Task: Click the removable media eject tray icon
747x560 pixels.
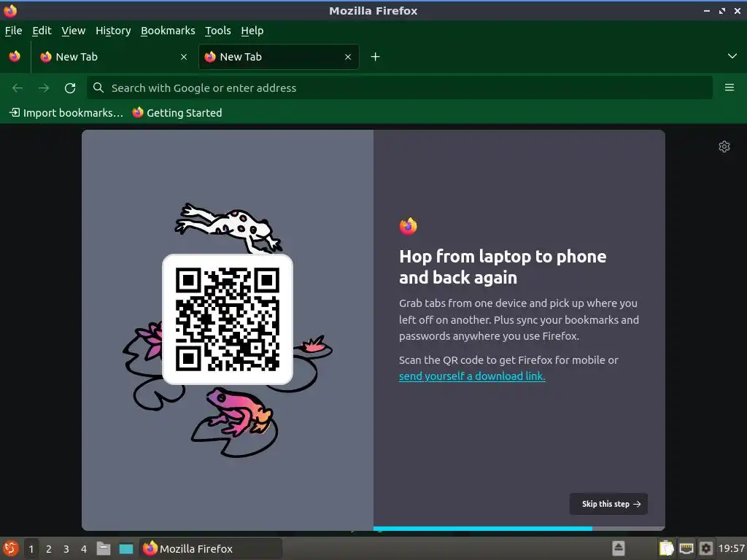Action: coord(619,548)
